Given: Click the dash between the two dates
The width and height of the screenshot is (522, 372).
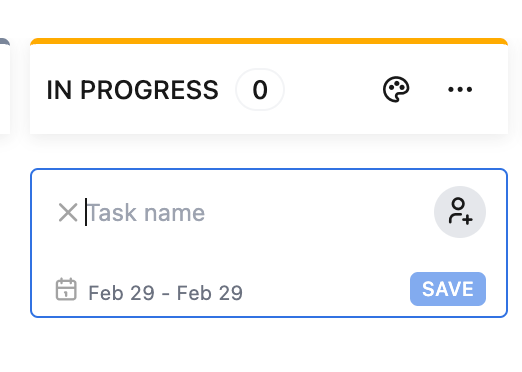Looking at the screenshot, I should [x=166, y=294].
